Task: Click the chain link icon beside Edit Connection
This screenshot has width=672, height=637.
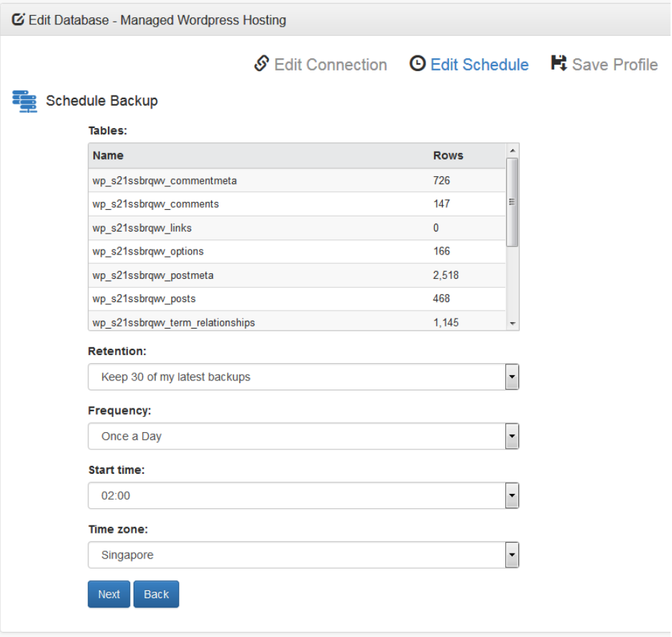Action: (x=262, y=64)
